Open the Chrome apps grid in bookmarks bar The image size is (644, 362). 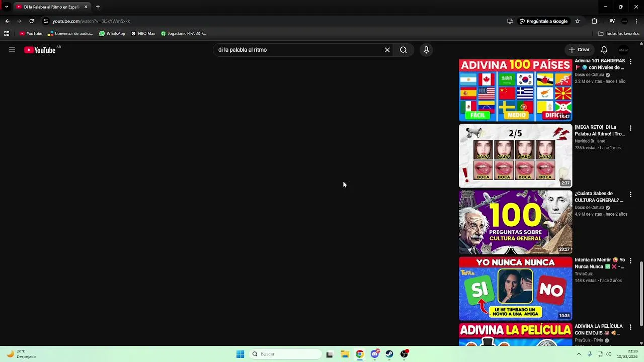point(7,34)
